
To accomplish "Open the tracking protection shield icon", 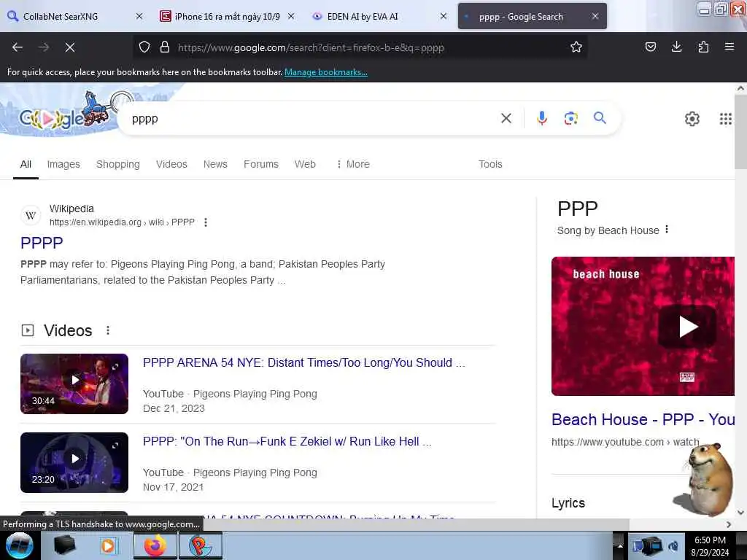I will click(x=144, y=47).
